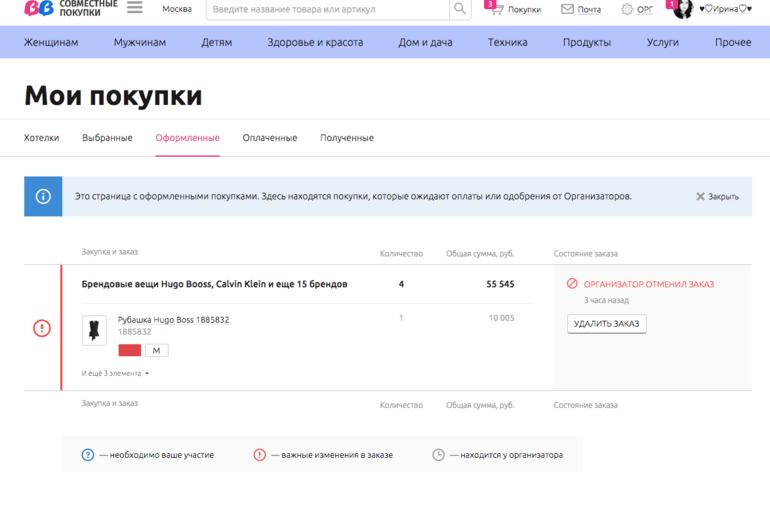Click the red order warning icon
Screen dimensions: 770x507
(42, 328)
